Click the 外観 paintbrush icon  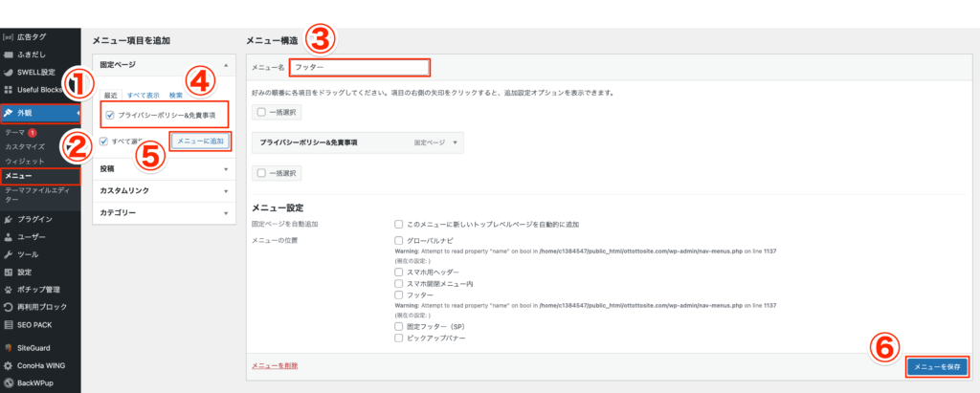(8, 113)
